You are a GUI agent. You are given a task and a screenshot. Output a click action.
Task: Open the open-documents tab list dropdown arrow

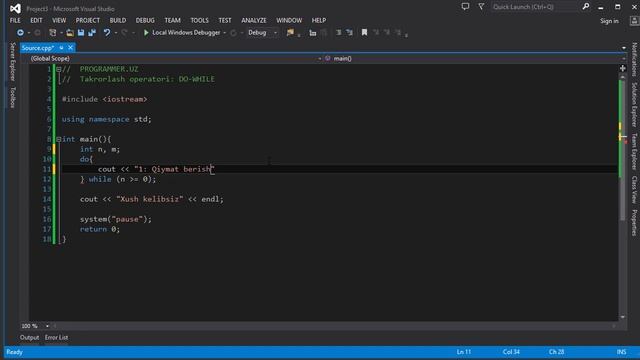[624, 48]
